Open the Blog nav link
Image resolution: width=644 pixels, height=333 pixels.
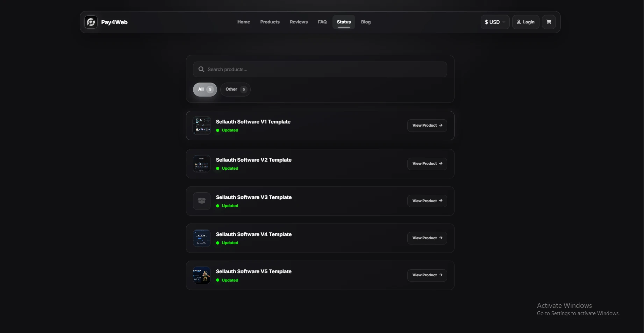[x=366, y=22]
